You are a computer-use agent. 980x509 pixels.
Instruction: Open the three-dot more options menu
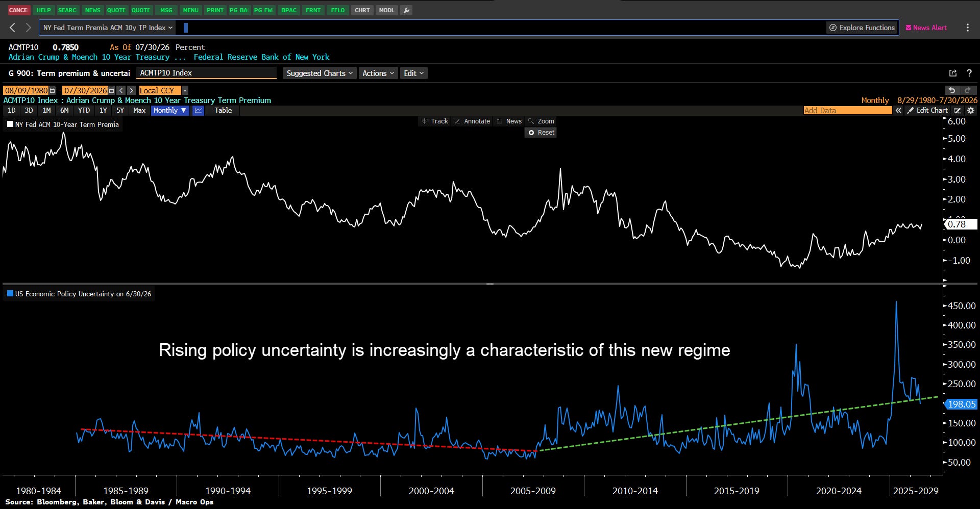[x=968, y=28]
